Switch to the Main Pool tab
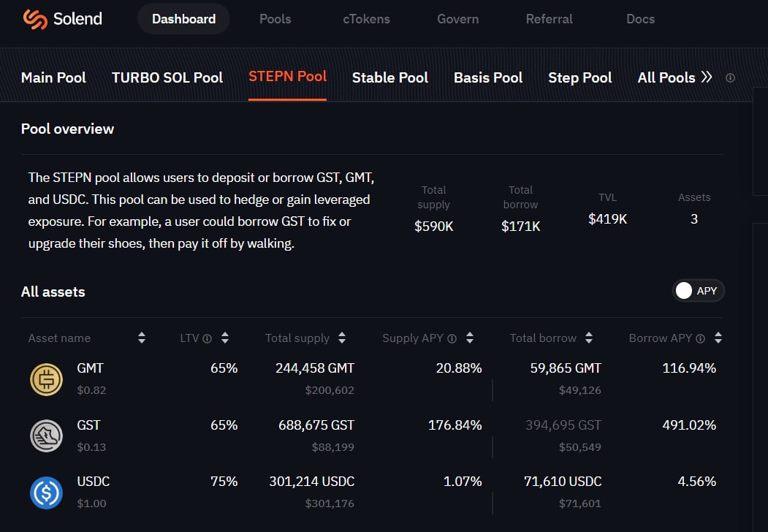The image size is (768, 532). tap(53, 77)
